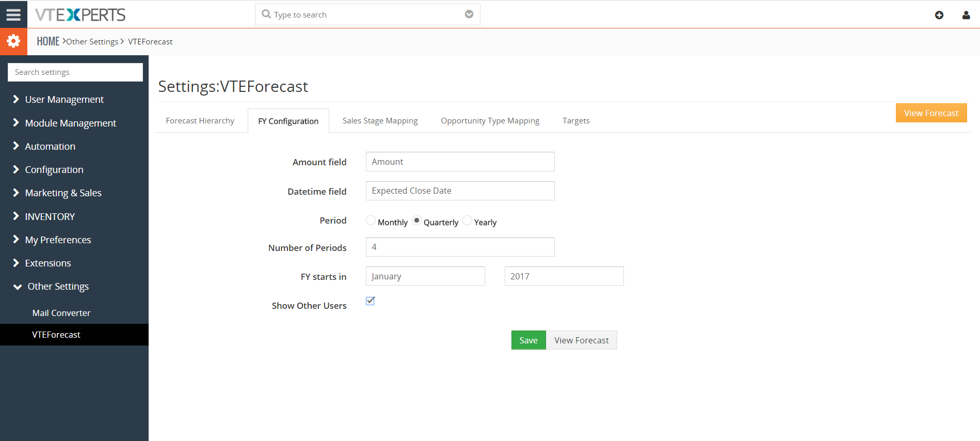The image size is (980, 441).
Task: Switch to Forecast Hierarchy tab
Action: pos(200,120)
